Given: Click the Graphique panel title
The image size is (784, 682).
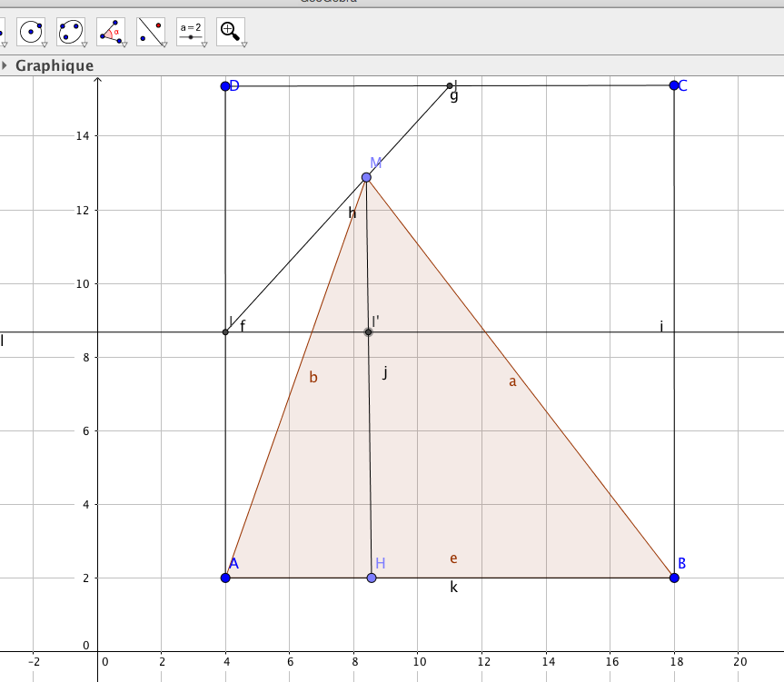Looking at the screenshot, I should point(55,65).
